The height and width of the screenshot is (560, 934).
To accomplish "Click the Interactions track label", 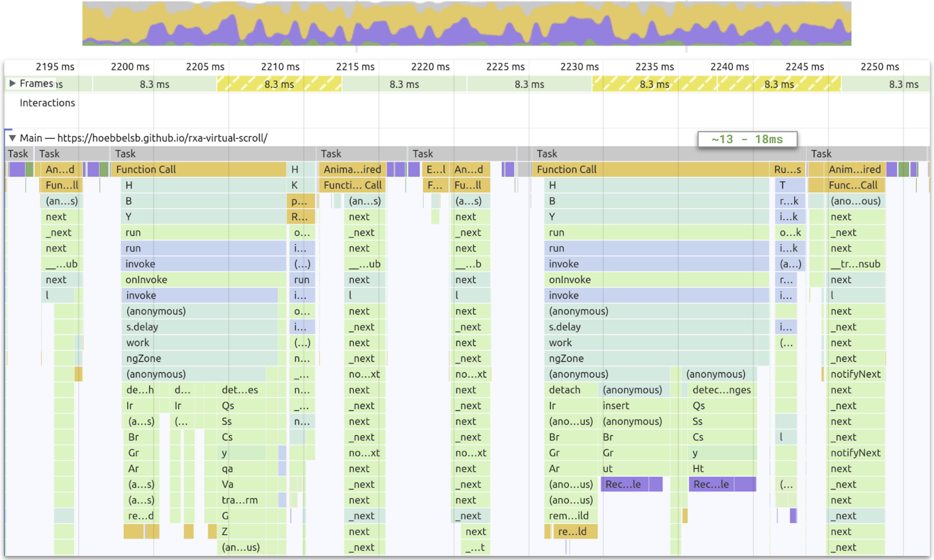I will pyautogui.click(x=47, y=103).
